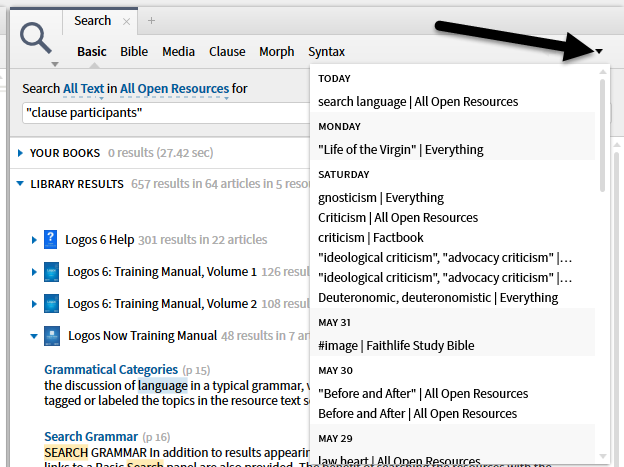This screenshot has height=467, width=624.
Task: Click the 657 results summary text
Action: pyautogui.click(x=220, y=184)
